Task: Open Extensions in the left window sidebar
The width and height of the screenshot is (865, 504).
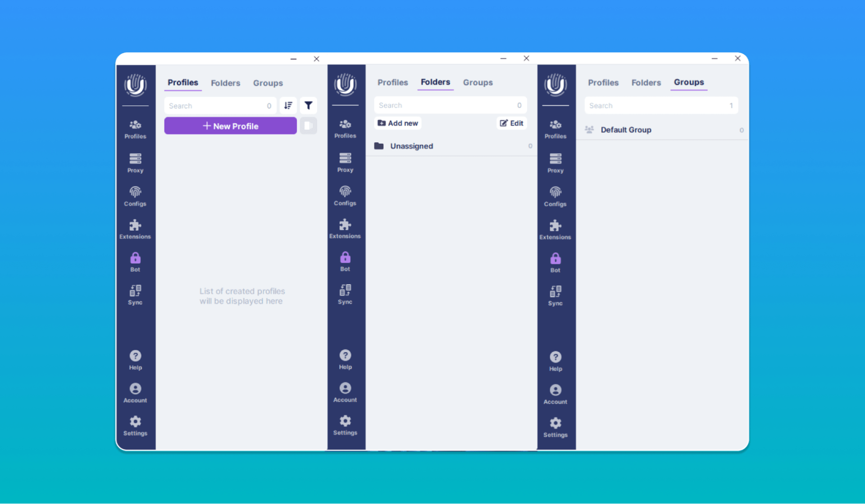Action: [135, 229]
